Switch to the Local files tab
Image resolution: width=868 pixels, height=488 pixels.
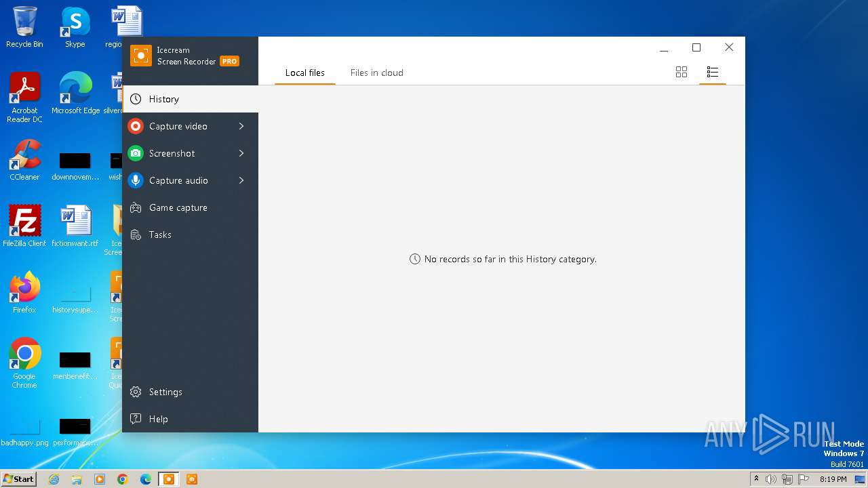[x=304, y=73]
